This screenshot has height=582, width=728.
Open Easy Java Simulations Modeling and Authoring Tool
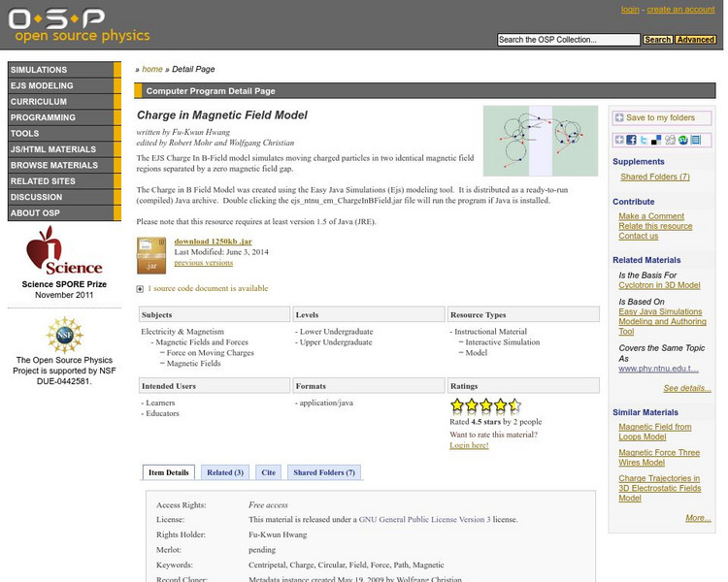(x=662, y=322)
